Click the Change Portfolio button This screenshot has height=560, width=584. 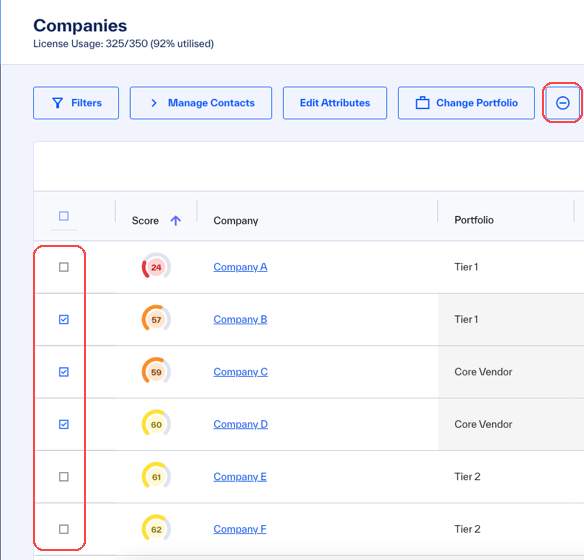[466, 103]
